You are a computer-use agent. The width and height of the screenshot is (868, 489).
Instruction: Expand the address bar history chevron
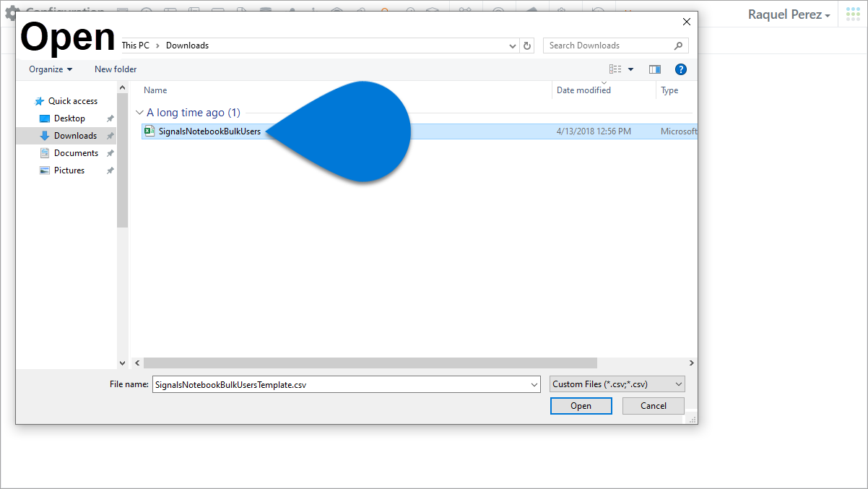[x=513, y=46]
